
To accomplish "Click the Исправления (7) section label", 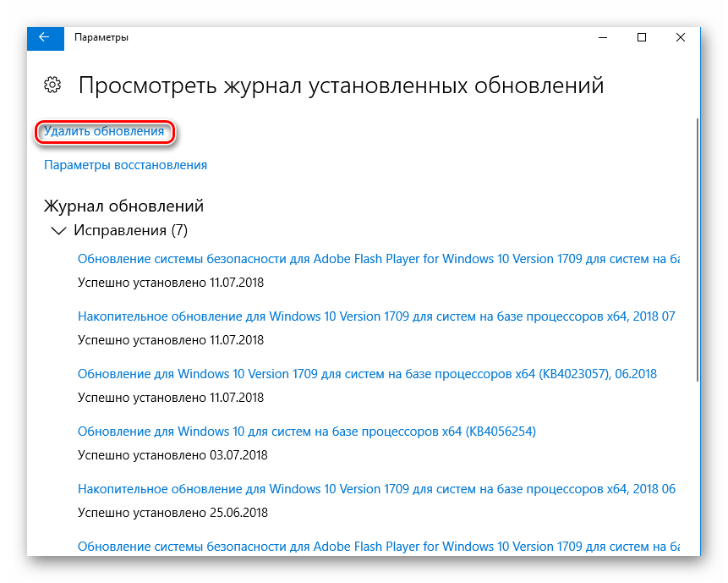I will [130, 230].
